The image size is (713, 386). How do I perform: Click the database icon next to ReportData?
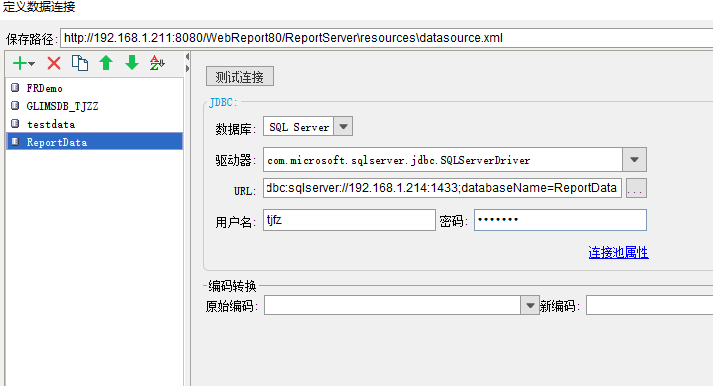coord(15,141)
